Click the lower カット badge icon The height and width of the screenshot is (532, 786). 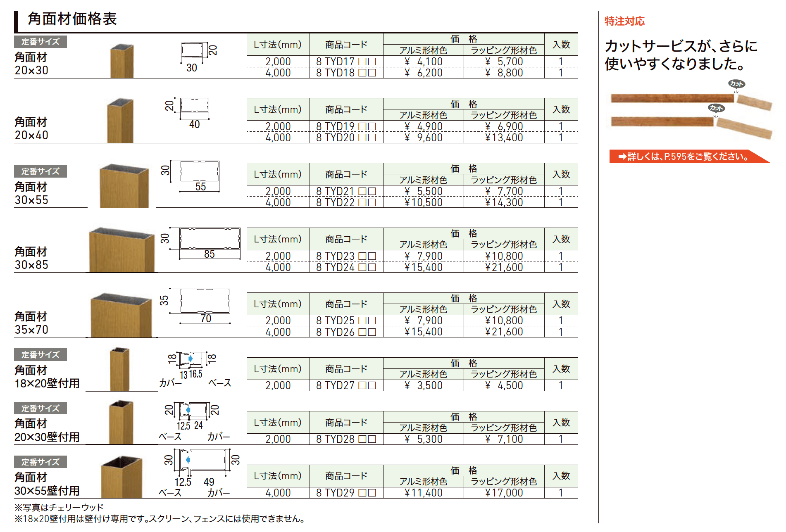716,108
